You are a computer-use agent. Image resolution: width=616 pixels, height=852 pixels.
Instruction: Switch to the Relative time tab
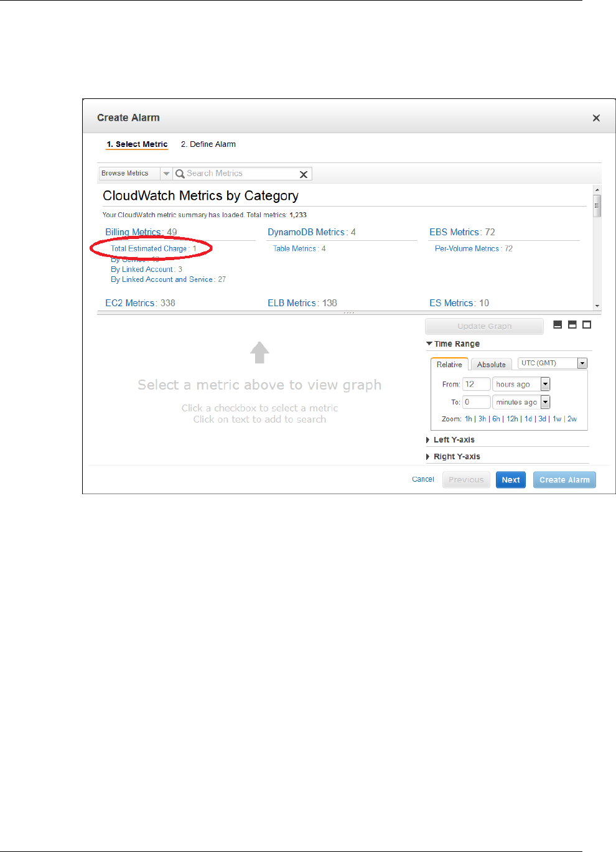point(449,364)
